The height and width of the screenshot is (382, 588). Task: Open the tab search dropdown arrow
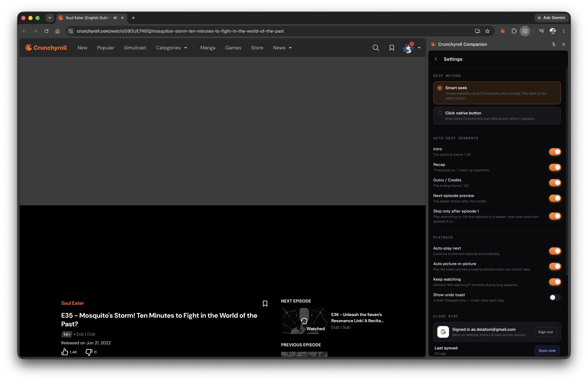coord(50,18)
